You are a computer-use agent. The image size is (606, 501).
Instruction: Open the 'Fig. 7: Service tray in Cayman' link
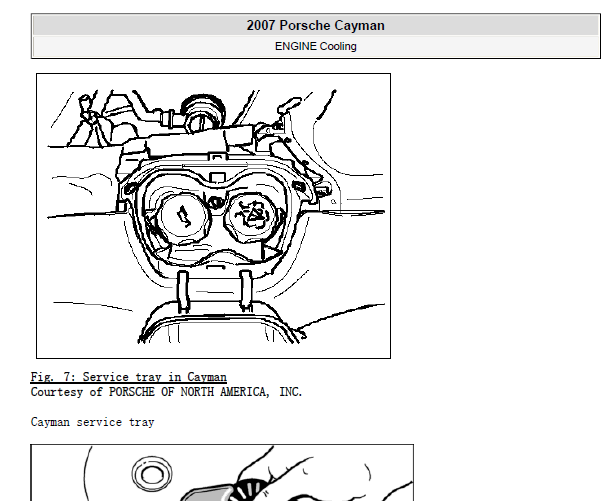click(x=129, y=377)
